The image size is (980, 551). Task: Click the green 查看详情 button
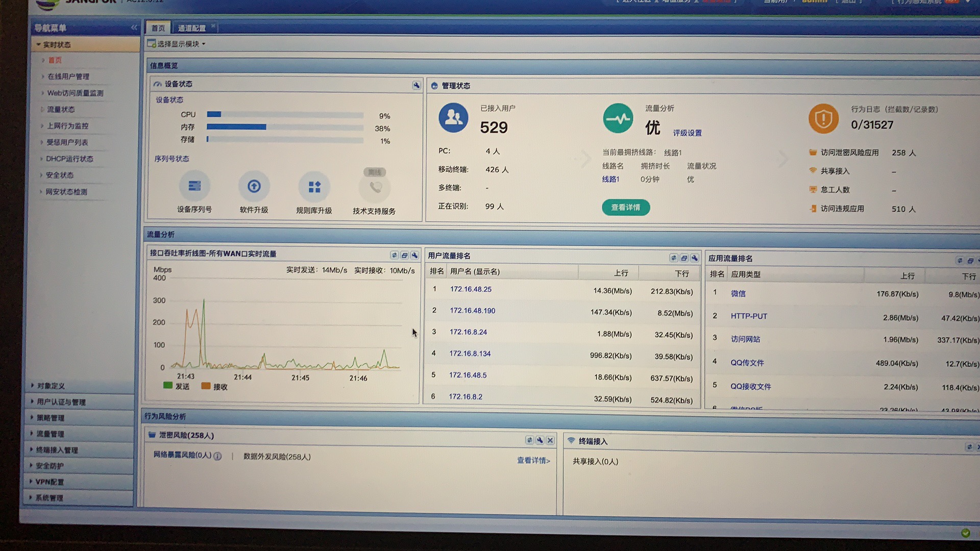click(x=625, y=208)
